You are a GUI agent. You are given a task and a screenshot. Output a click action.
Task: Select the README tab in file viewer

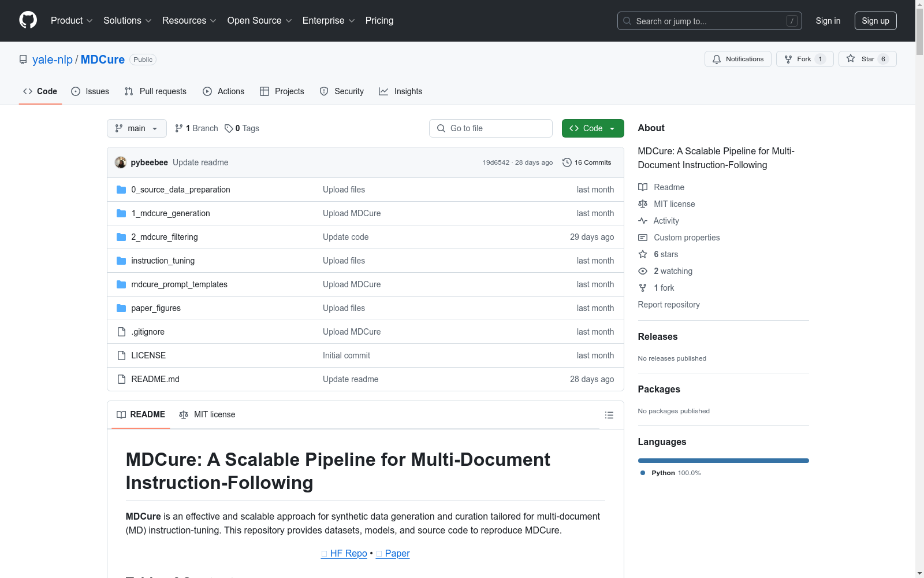point(141,414)
